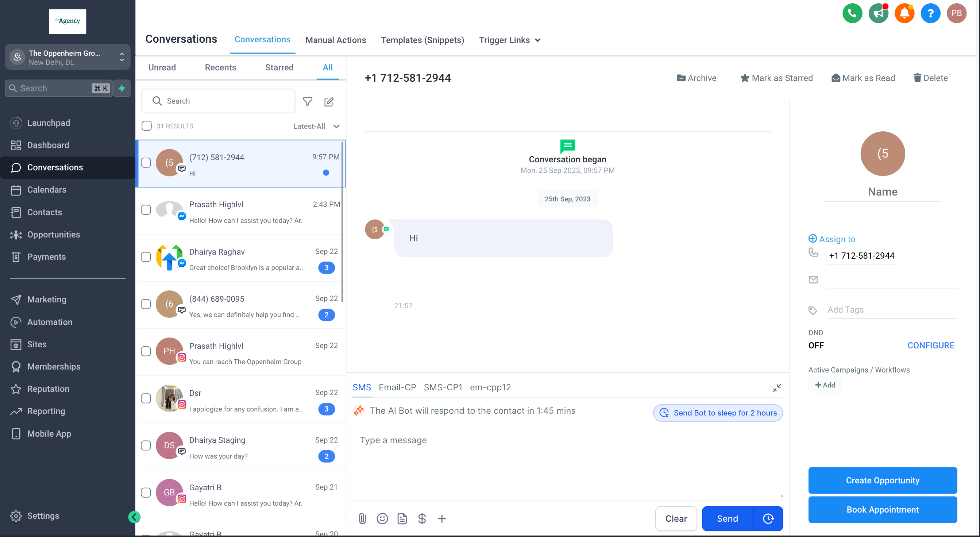Click the attachment paperclip icon
This screenshot has width=980, height=537.
(x=362, y=518)
